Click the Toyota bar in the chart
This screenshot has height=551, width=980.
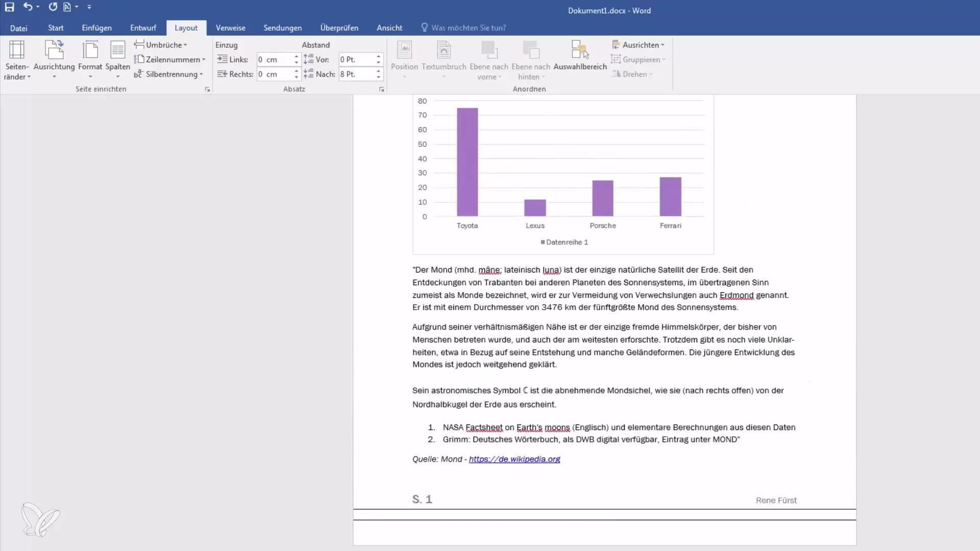click(x=467, y=162)
